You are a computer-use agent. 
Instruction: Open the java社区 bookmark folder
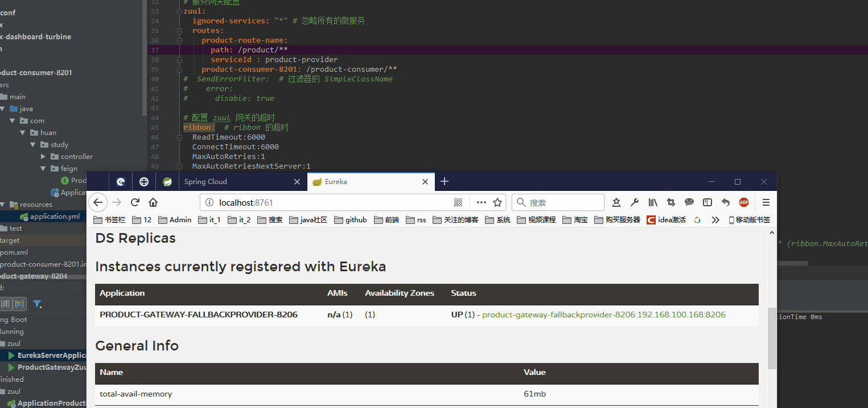coord(308,219)
